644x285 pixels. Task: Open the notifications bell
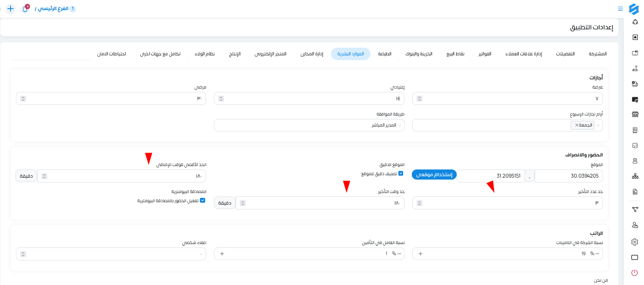25,9
